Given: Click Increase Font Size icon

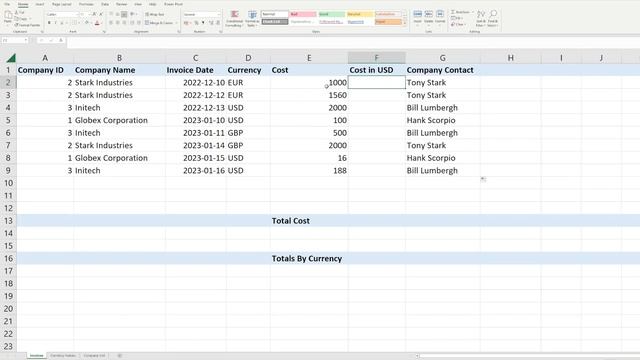Looking at the screenshot, I should [94, 14].
